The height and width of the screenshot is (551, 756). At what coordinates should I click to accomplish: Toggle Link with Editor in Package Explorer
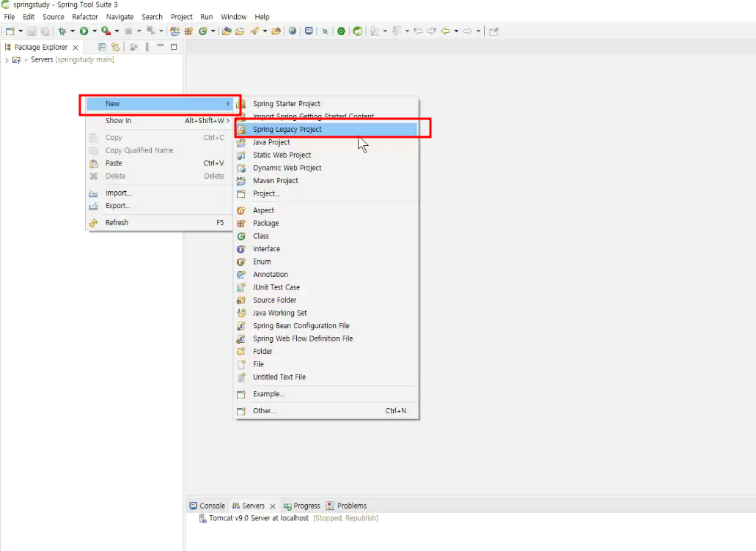[x=115, y=47]
